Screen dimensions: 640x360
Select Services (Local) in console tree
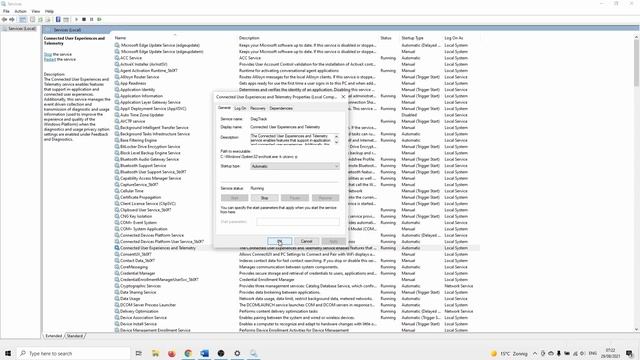pyautogui.click(x=21, y=29)
